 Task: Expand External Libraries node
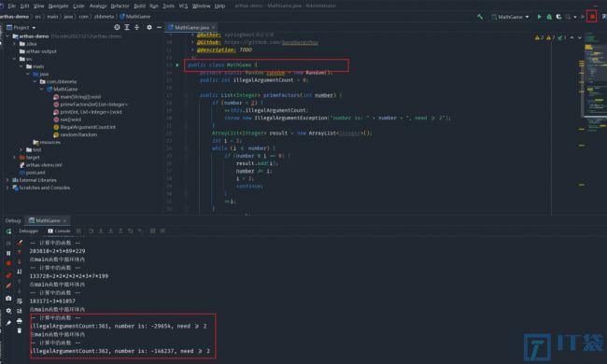tap(7, 180)
